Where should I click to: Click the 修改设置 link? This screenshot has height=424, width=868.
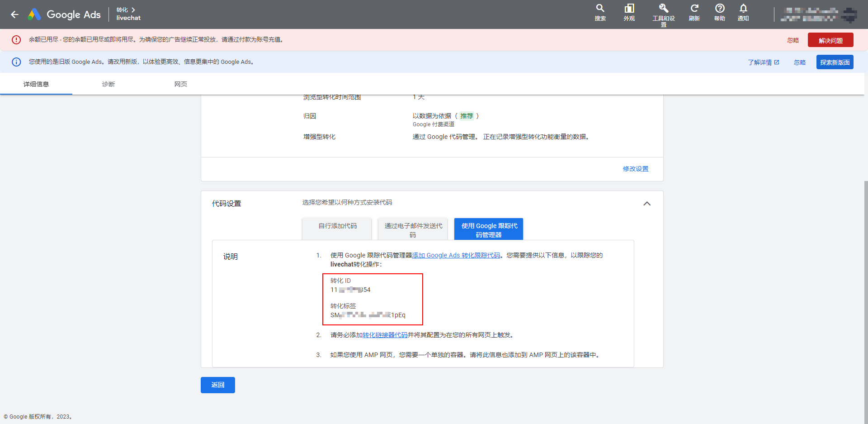[635, 169]
